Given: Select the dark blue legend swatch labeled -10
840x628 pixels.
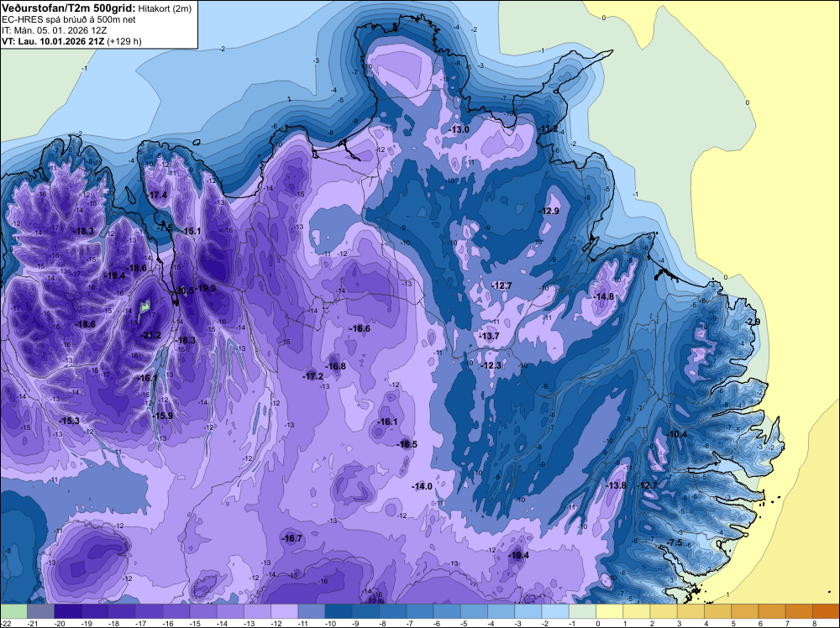Looking at the screenshot, I should point(339,611).
